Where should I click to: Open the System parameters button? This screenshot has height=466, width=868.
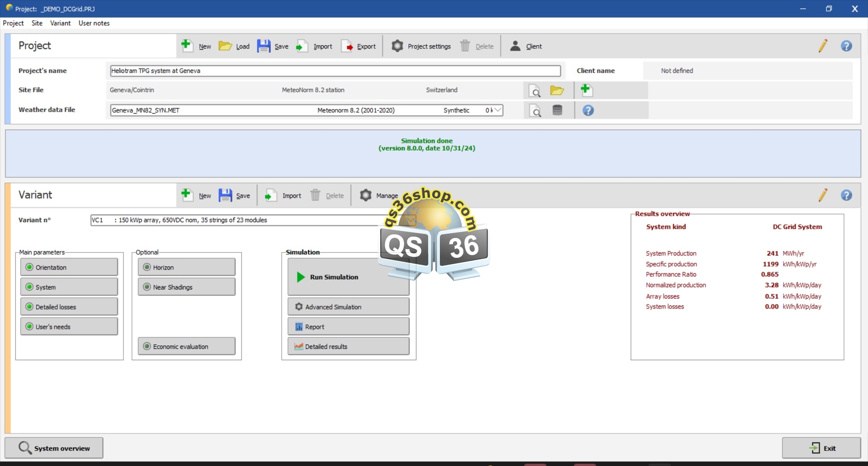tap(69, 287)
